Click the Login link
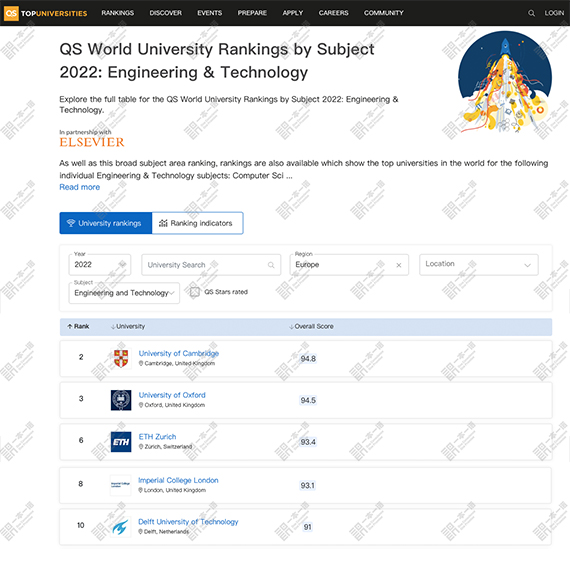The image size is (570, 561). coord(554,13)
